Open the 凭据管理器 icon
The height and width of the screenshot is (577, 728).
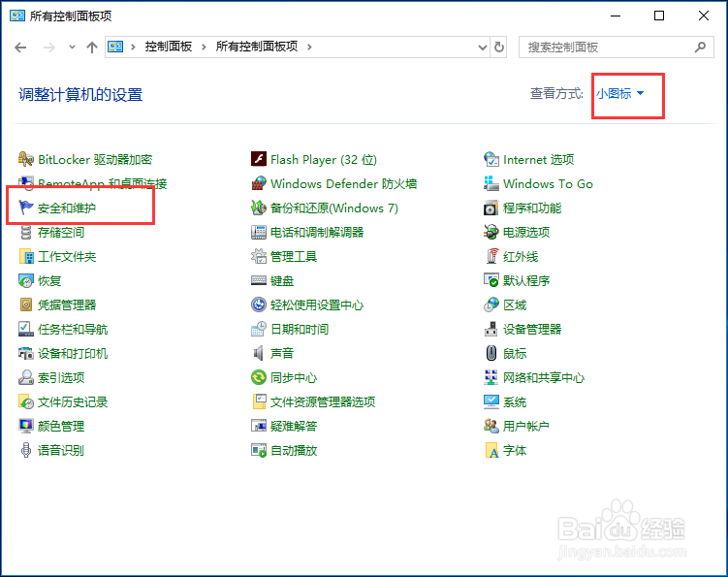[25, 305]
